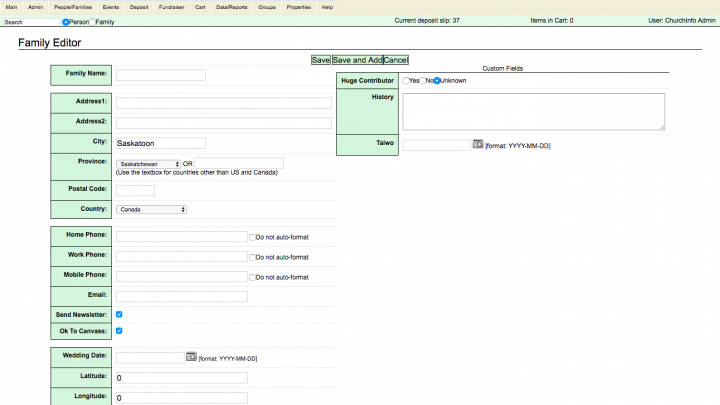This screenshot has width=720, height=405.
Task: Open the Fundraiser menu
Action: pos(171,7)
